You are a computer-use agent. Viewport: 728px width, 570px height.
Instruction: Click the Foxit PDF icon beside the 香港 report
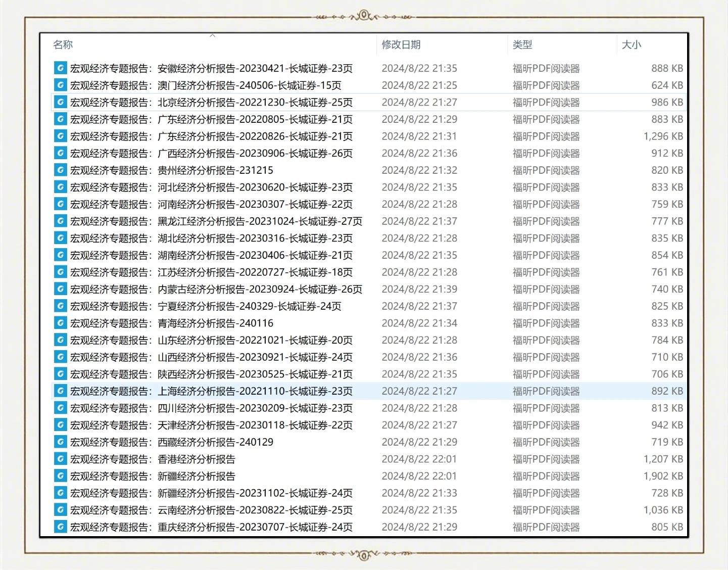60,459
